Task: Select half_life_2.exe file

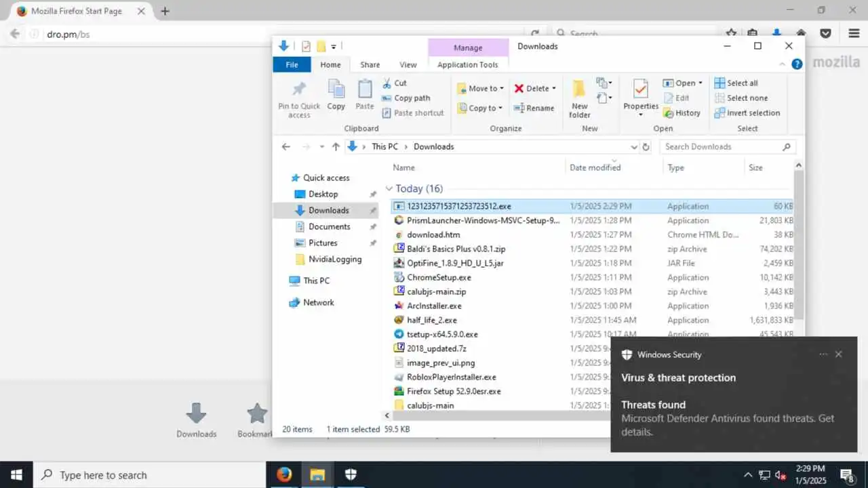Action: (x=591, y=320)
